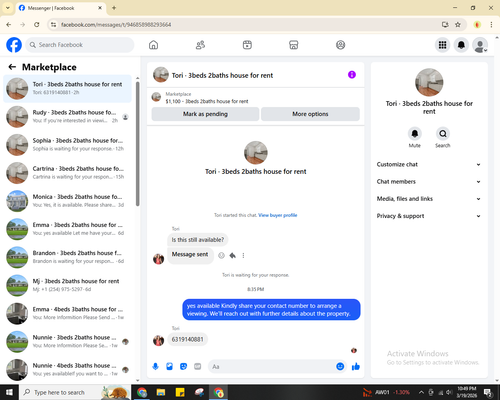
Task: React to the 'Message sent' bubble
Action: 221,255
